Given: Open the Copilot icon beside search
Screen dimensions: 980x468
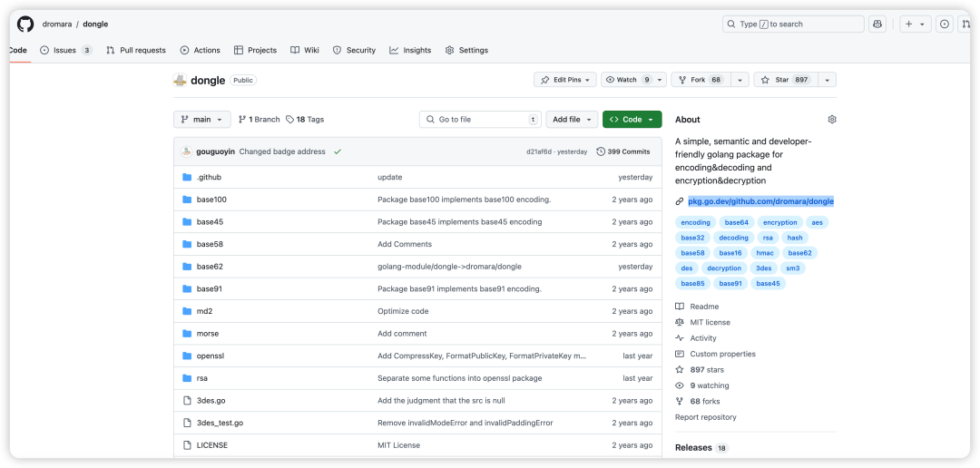Looking at the screenshot, I should point(877,24).
